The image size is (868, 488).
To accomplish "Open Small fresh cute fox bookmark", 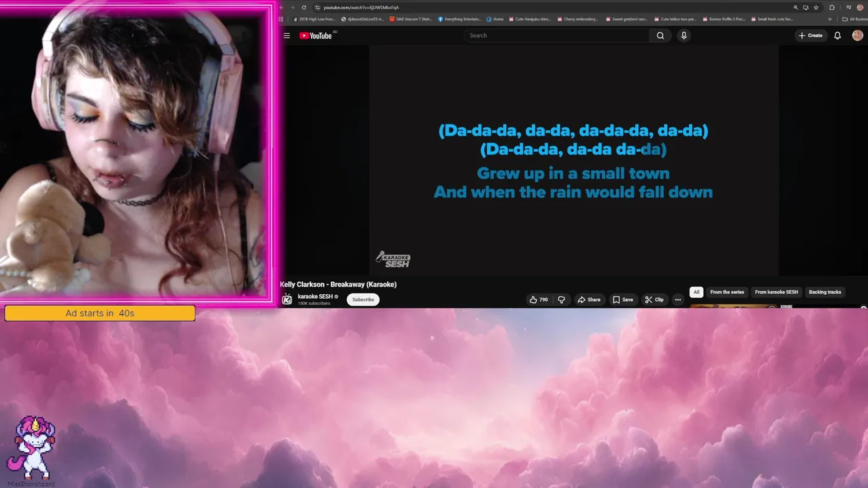I will (772, 19).
